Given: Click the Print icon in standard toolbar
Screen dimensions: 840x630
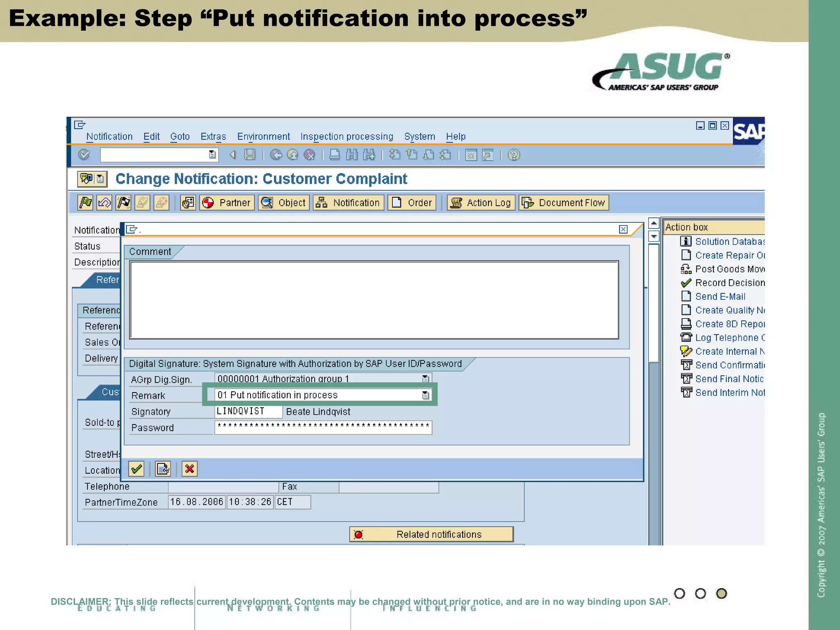Looking at the screenshot, I should click(335, 155).
